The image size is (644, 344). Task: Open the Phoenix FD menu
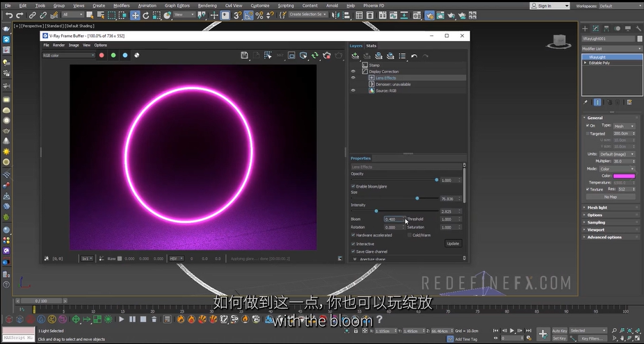click(x=373, y=6)
